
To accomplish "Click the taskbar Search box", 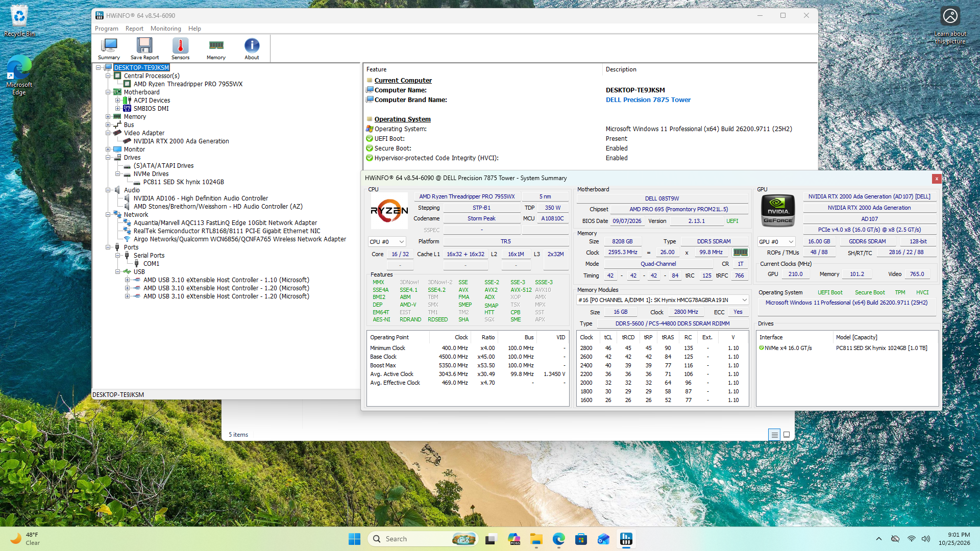I will click(423, 539).
